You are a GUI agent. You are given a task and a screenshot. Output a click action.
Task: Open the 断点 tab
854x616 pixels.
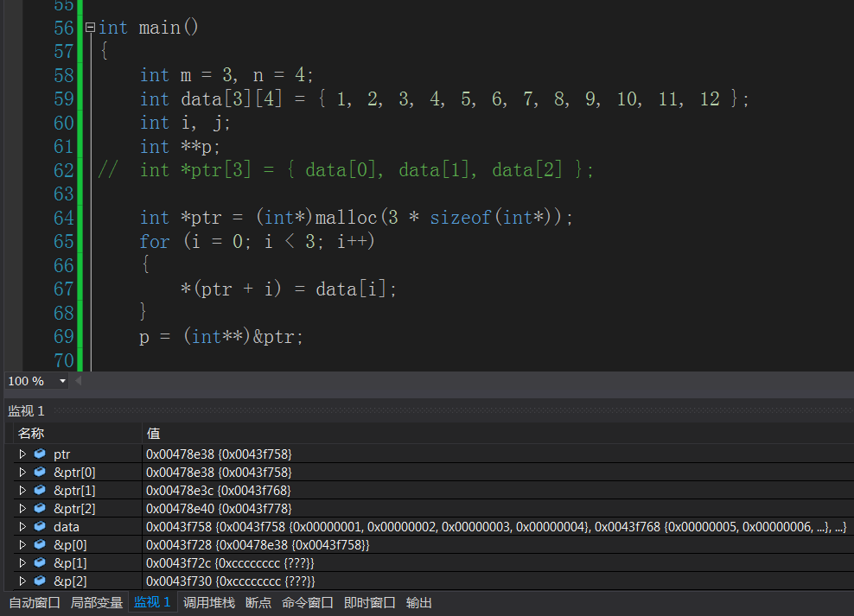coord(258,603)
